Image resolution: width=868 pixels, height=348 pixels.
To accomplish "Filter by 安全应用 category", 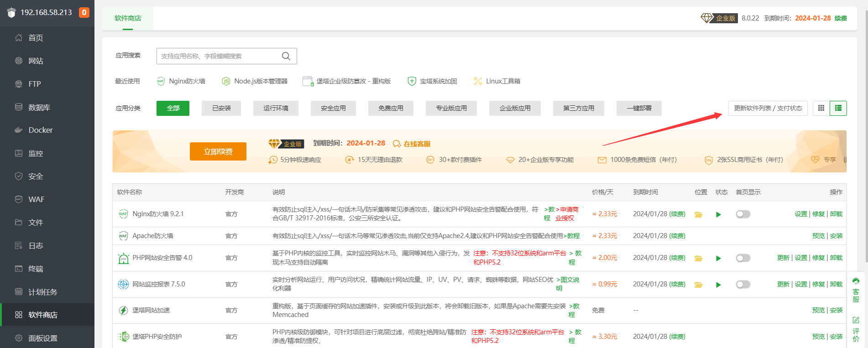I will [x=333, y=108].
